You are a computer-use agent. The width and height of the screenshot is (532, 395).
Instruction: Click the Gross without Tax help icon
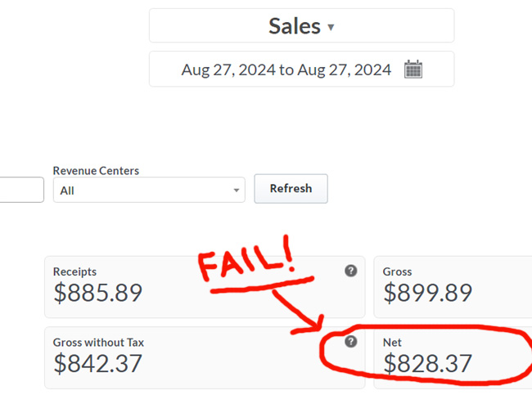point(351,341)
